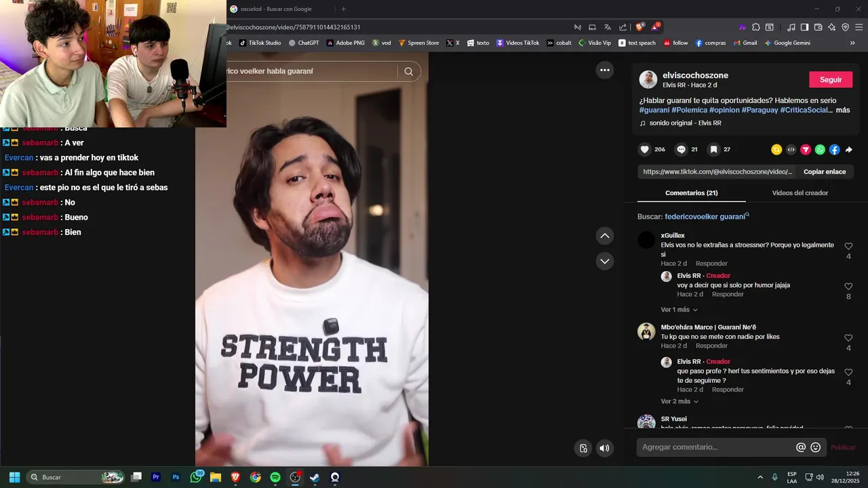Viewport: 868px width, 488px height.
Task: Expand 'Ver 2 más' replies
Action: (x=679, y=401)
